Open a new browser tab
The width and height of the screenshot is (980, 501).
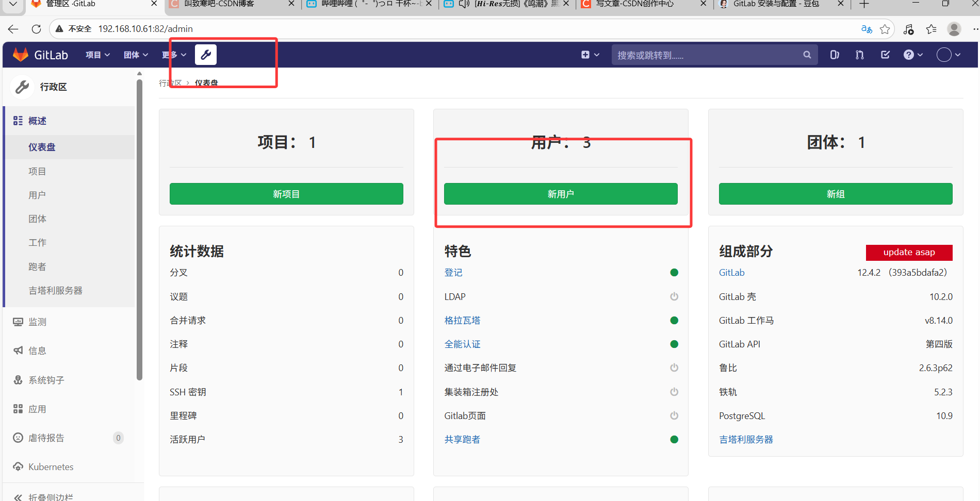(864, 4)
